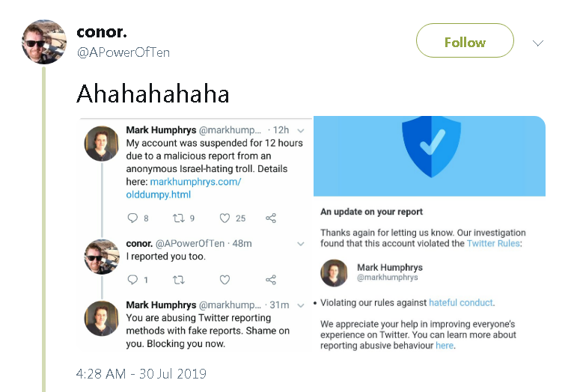The image size is (574, 392).
Task: Like Mark Humphrys' tweet with 25 likes
Action: (x=225, y=218)
